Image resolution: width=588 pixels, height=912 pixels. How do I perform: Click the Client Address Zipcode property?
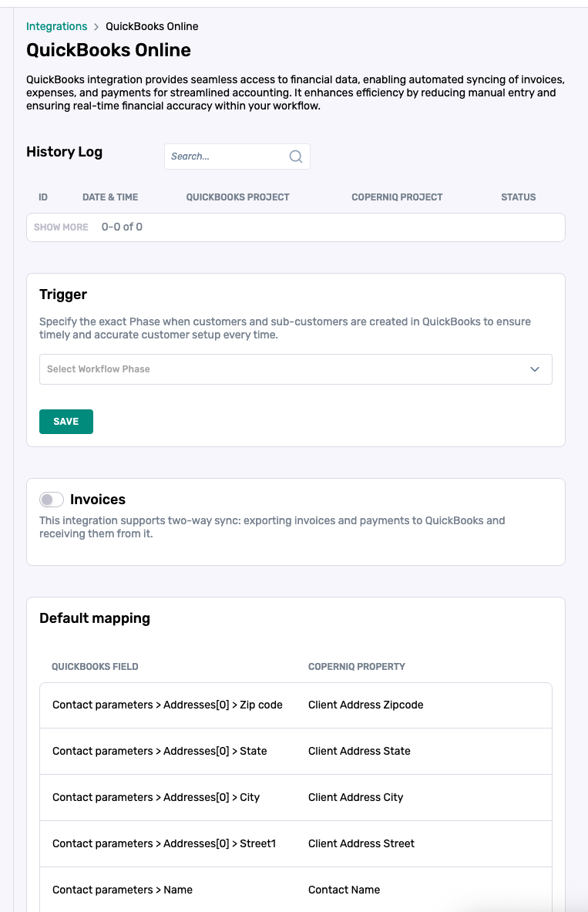pyautogui.click(x=366, y=705)
